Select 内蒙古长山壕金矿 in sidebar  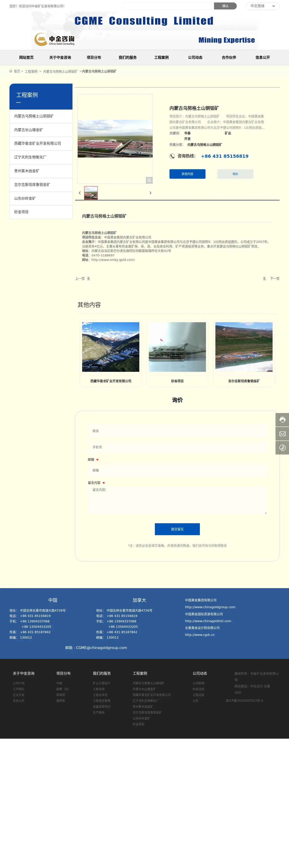41,130
